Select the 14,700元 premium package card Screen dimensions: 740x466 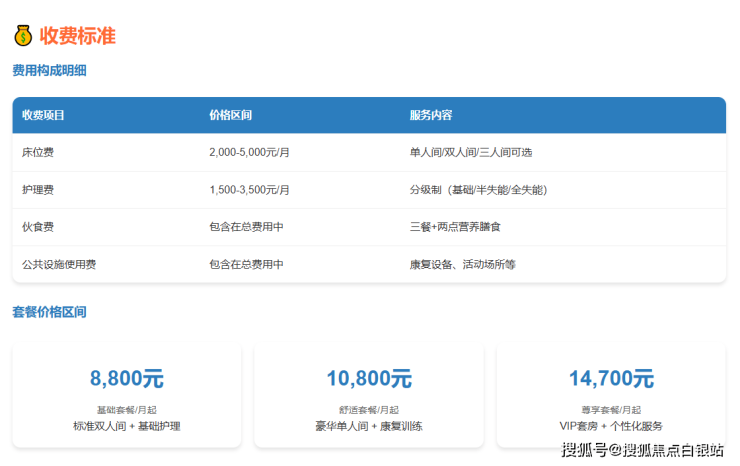(x=611, y=396)
